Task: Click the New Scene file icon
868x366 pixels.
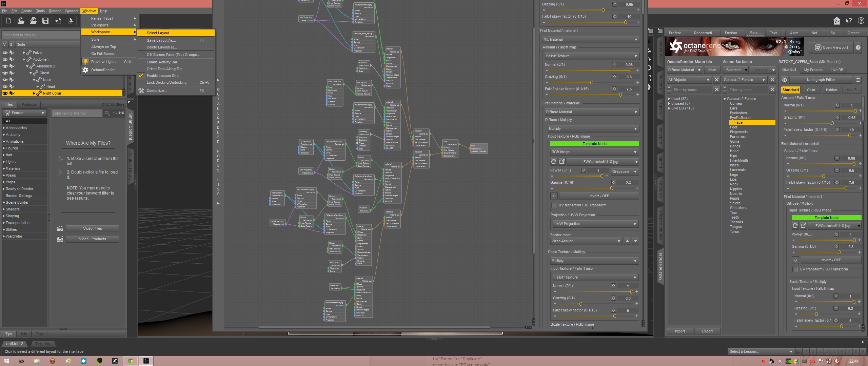Action: point(8,21)
